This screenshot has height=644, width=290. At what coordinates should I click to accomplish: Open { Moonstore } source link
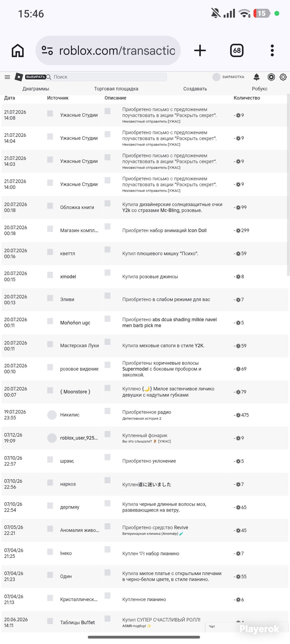point(75,392)
